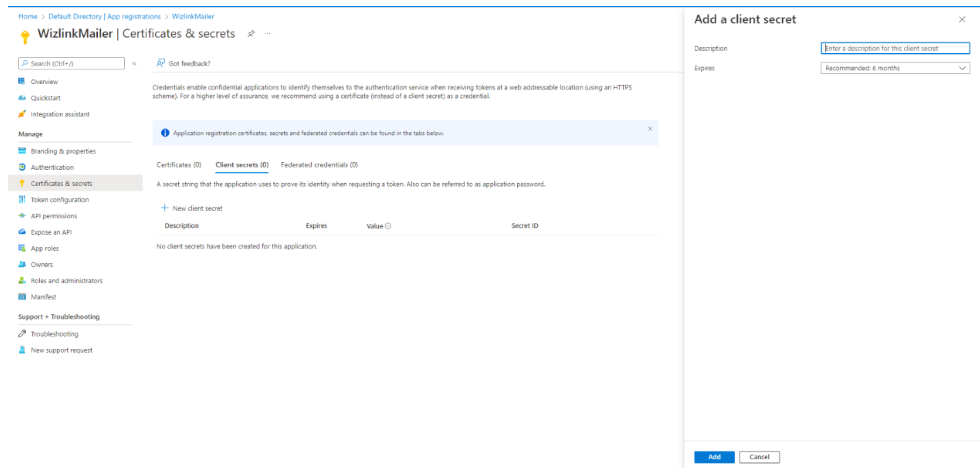Click the Certificates & secrets key icon in sidebar
Image resolution: width=980 pixels, height=468 pixels.
point(22,183)
